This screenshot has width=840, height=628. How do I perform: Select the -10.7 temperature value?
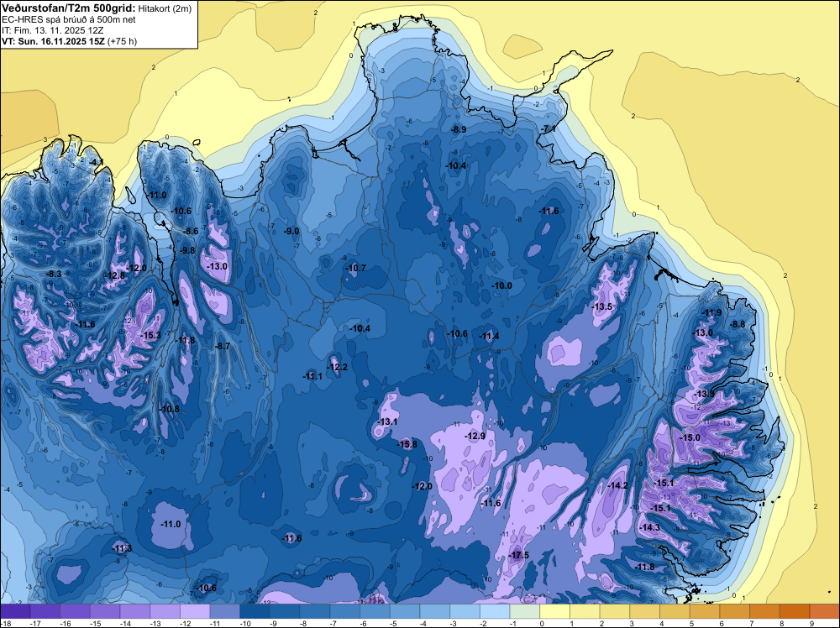tap(355, 268)
